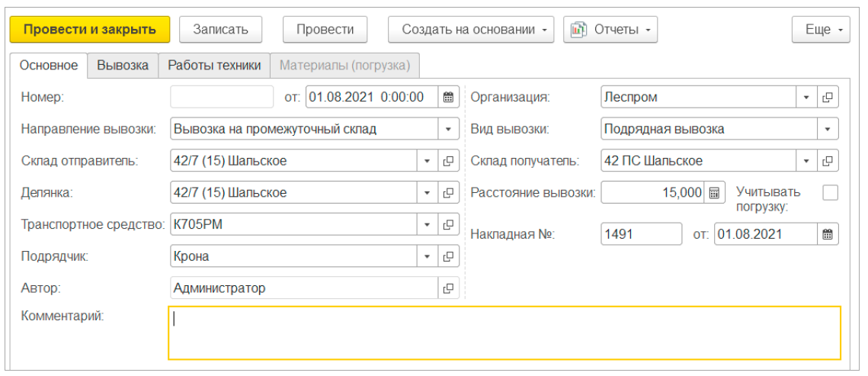
Task: Open Создать на основании dropdown menu
Action: 471,30
